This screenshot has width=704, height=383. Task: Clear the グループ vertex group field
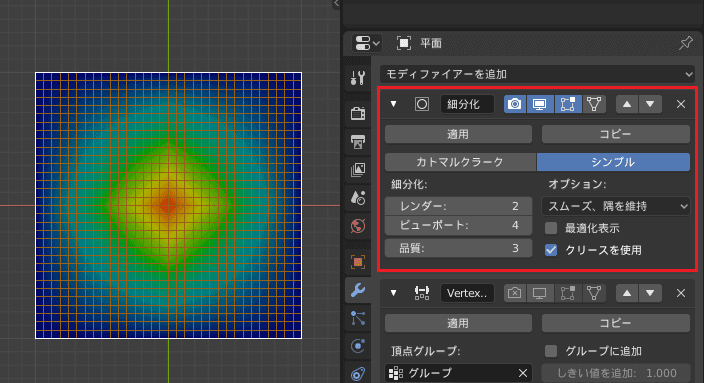[x=523, y=373]
